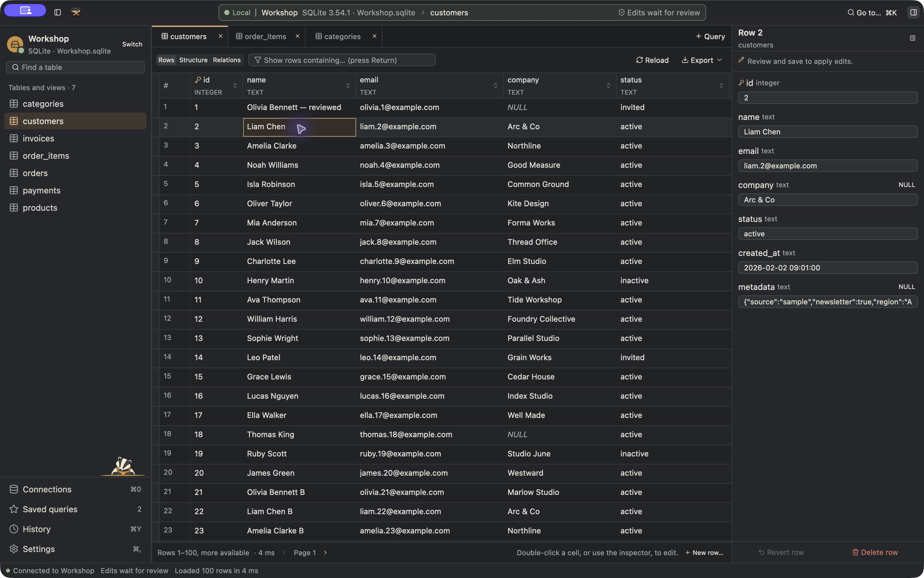Viewport: 924px width, 578px height.
Task: Open Go to... search
Action: coord(872,13)
